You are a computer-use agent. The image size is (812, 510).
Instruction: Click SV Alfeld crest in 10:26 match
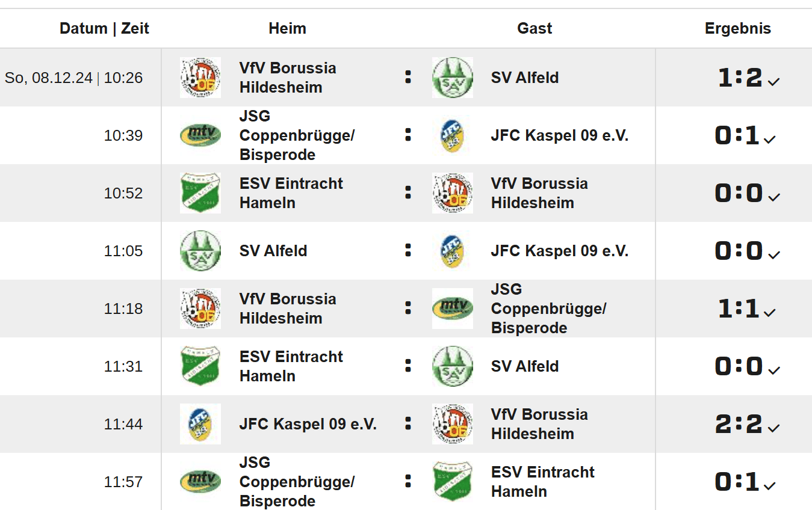453,78
